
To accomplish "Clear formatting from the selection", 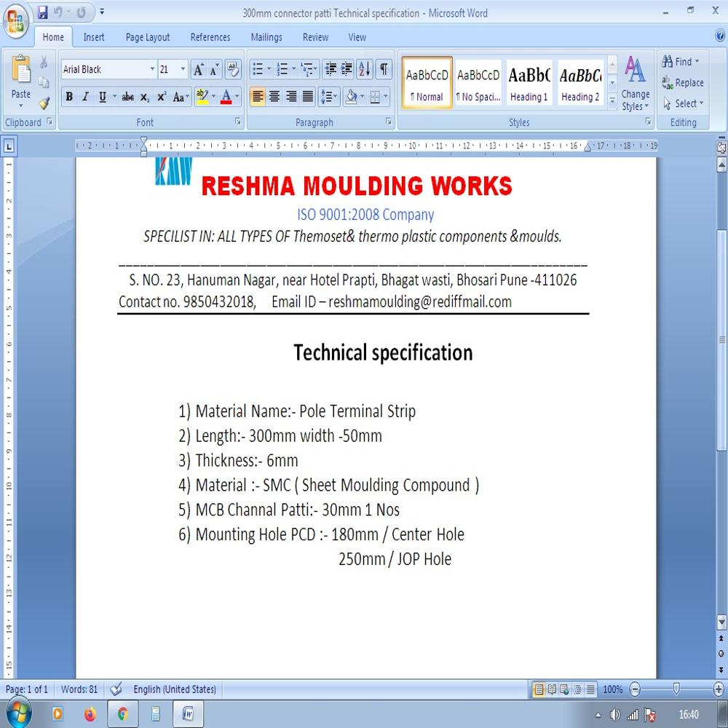I will [233, 70].
